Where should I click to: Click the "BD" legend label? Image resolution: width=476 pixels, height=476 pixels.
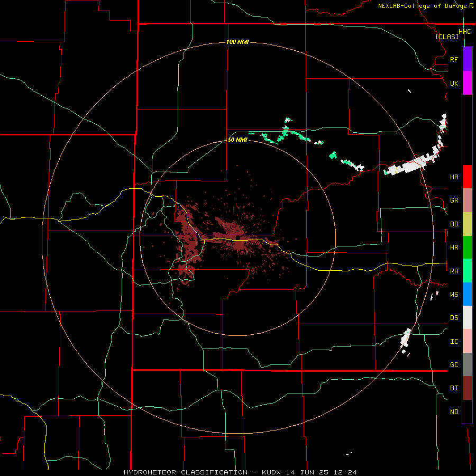coord(454,224)
